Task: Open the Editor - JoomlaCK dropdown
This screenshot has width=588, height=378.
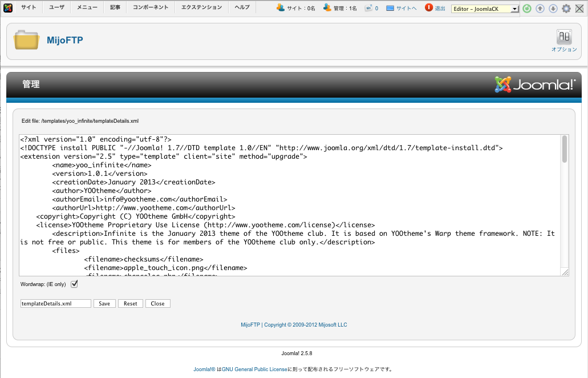Action: pos(485,9)
